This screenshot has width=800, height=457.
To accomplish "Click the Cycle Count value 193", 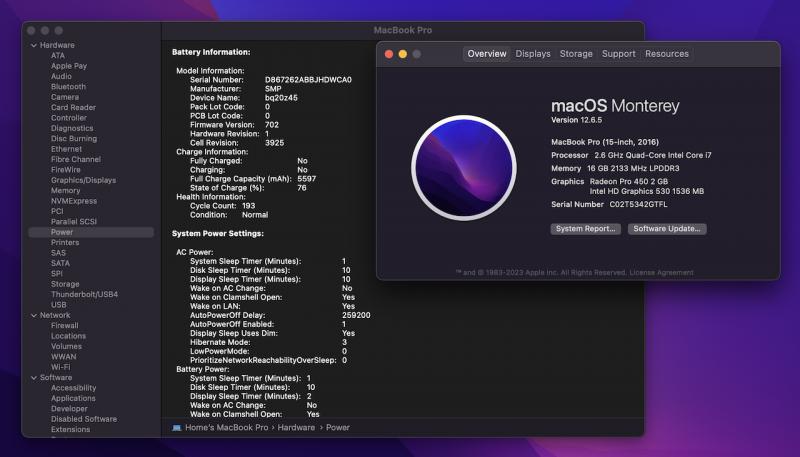I will pyautogui.click(x=248, y=206).
